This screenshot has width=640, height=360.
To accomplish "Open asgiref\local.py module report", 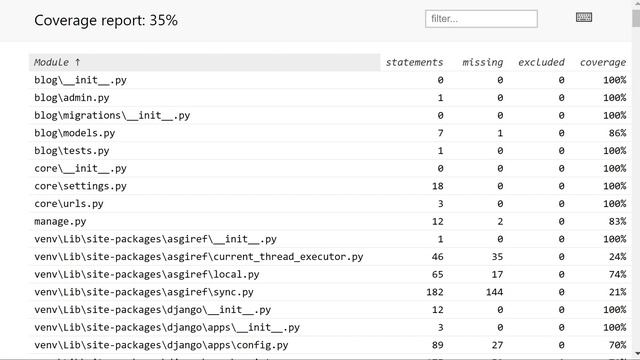I will (x=147, y=274).
